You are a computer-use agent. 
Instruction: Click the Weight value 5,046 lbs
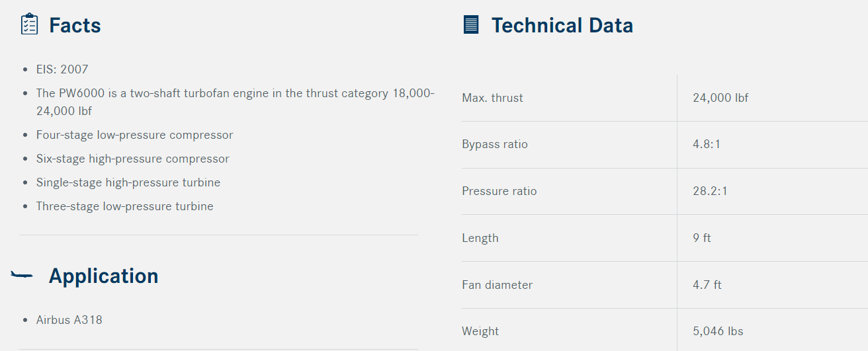(718, 331)
